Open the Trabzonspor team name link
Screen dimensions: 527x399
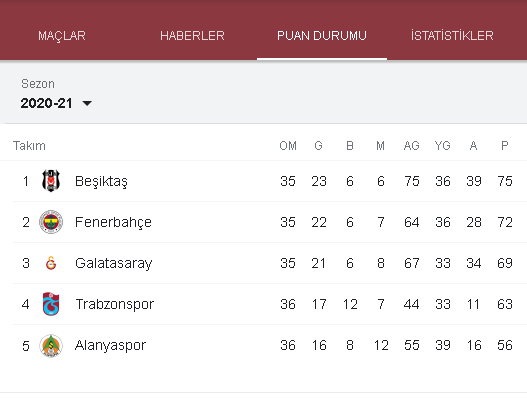115,305
